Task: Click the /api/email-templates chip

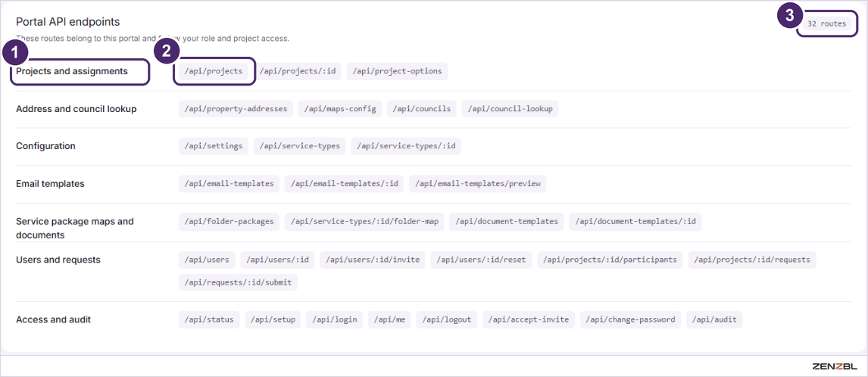Action: pyautogui.click(x=229, y=184)
